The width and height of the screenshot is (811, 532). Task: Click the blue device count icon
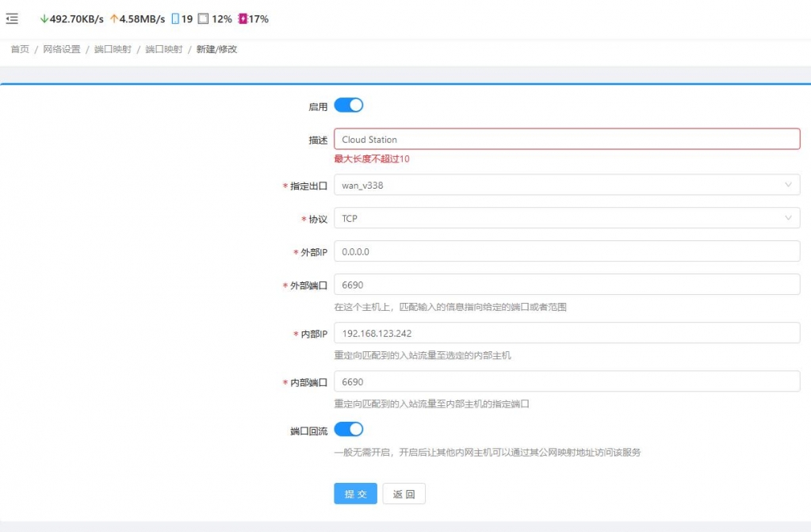[x=175, y=19]
